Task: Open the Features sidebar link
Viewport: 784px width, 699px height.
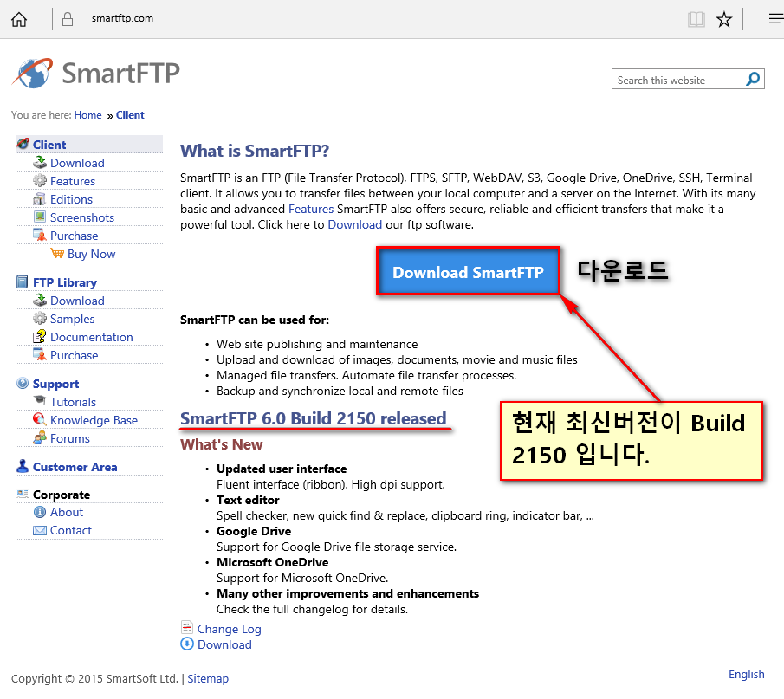Action: click(x=73, y=181)
